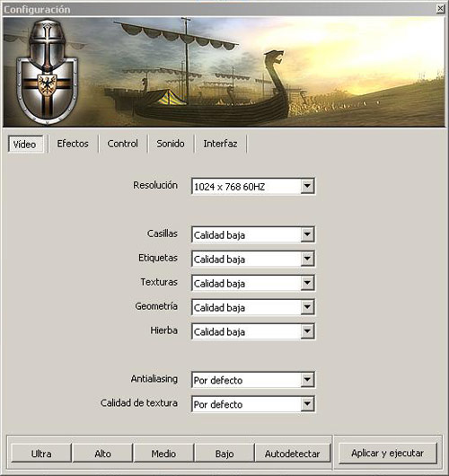Click the knight helmet shield emblem
This screenshot has width=449, height=476.
47,72
